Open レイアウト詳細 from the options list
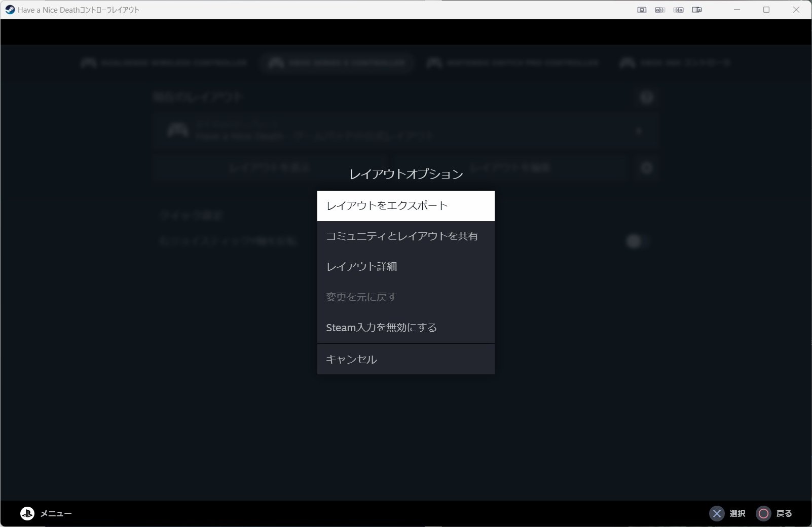The width and height of the screenshot is (812, 527). [x=405, y=267]
